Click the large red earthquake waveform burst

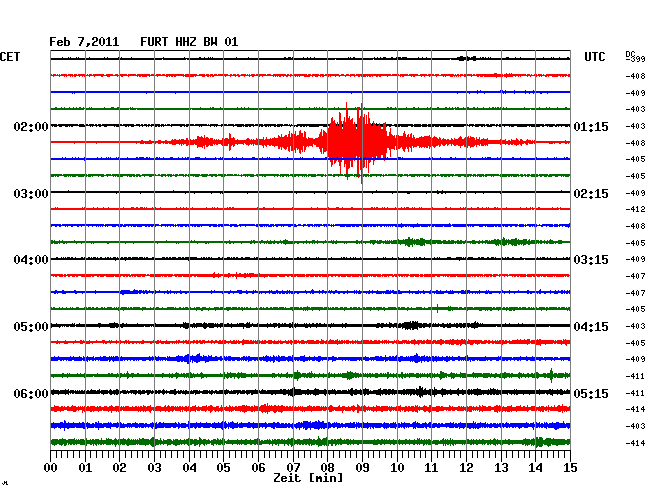click(357, 142)
